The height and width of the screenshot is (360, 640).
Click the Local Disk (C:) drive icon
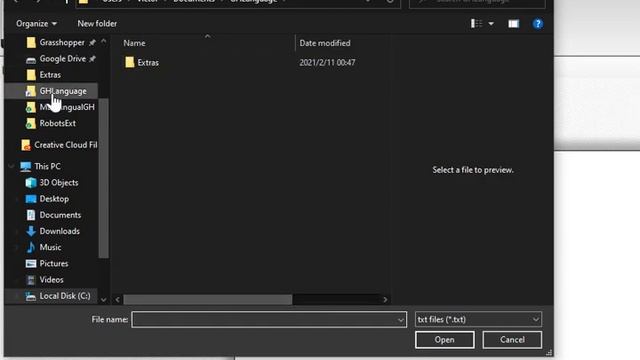coord(31,296)
